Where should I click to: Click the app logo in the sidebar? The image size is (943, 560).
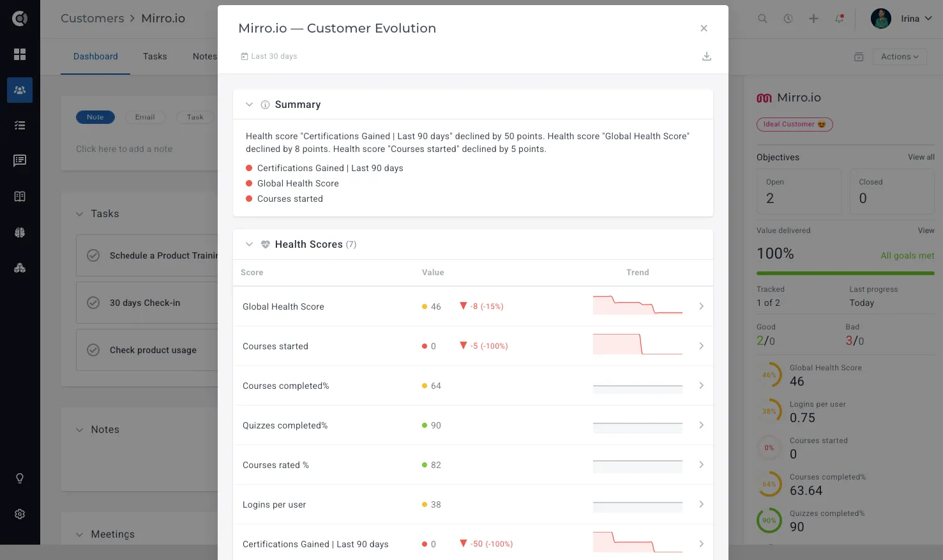20,19
